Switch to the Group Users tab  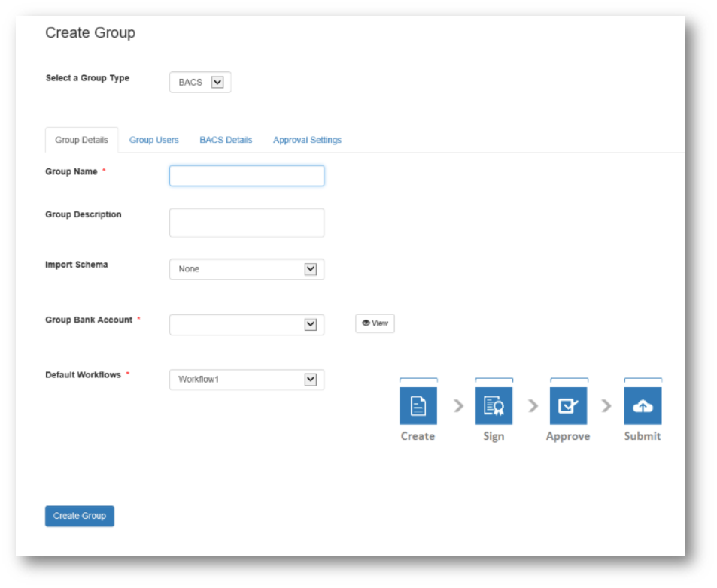tap(153, 140)
